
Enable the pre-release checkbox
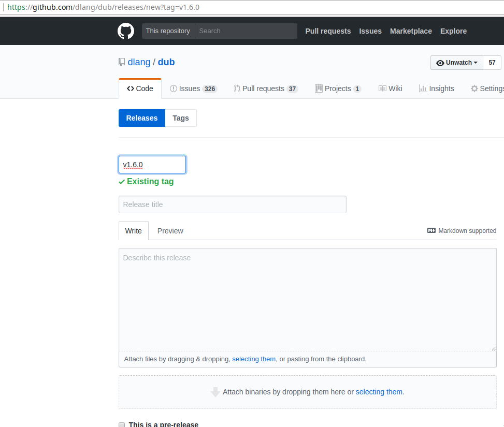click(x=121, y=424)
